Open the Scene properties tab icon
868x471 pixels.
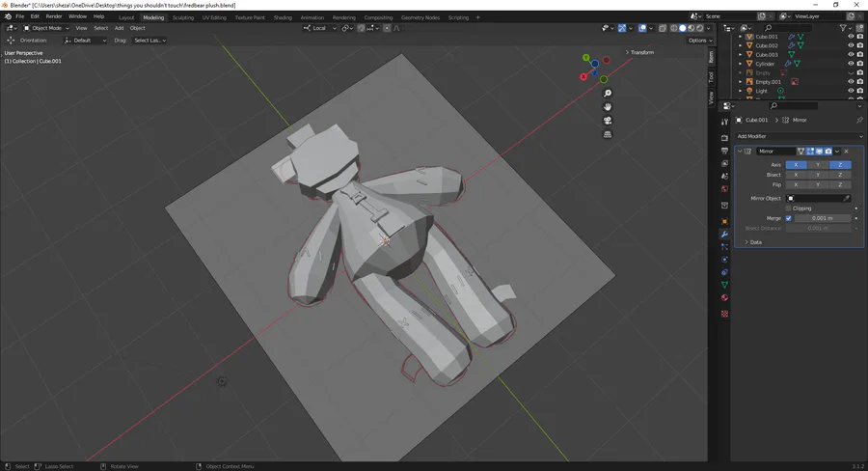[x=724, y=177]
